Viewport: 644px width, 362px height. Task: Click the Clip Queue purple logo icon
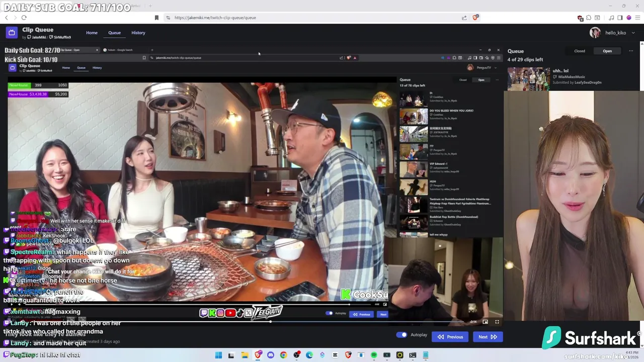(12, 33)
